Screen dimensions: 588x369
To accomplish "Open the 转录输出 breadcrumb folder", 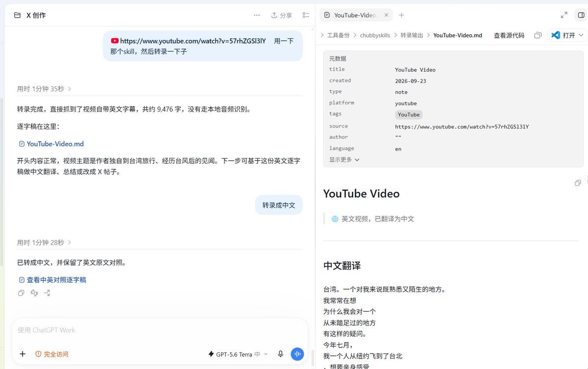I will pos(412,35).
